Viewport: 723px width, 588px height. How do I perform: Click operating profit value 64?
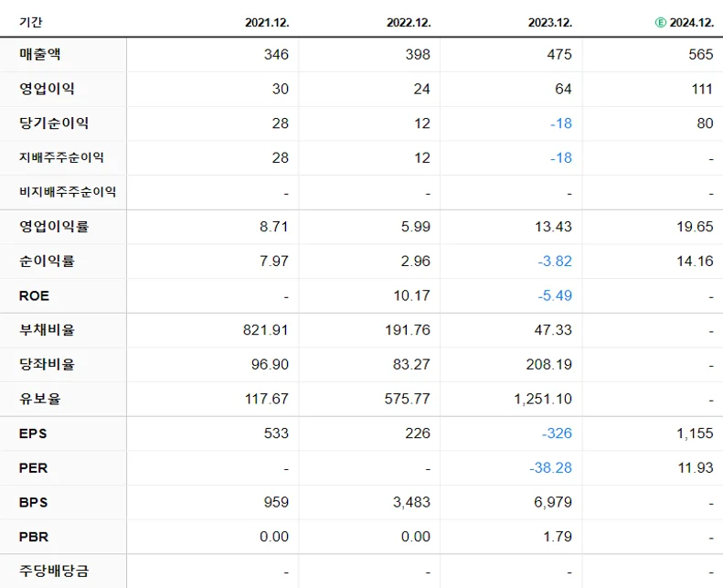[x=563, y=89]
